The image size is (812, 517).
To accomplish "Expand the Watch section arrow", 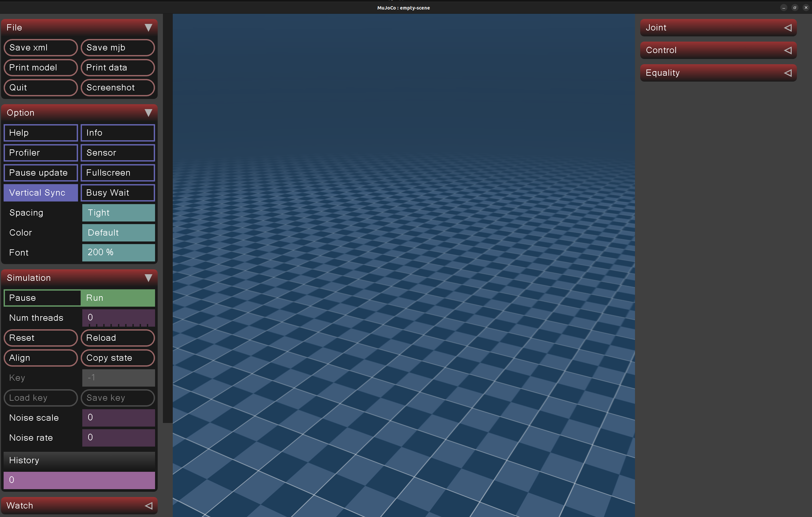I will click(149, 506).
